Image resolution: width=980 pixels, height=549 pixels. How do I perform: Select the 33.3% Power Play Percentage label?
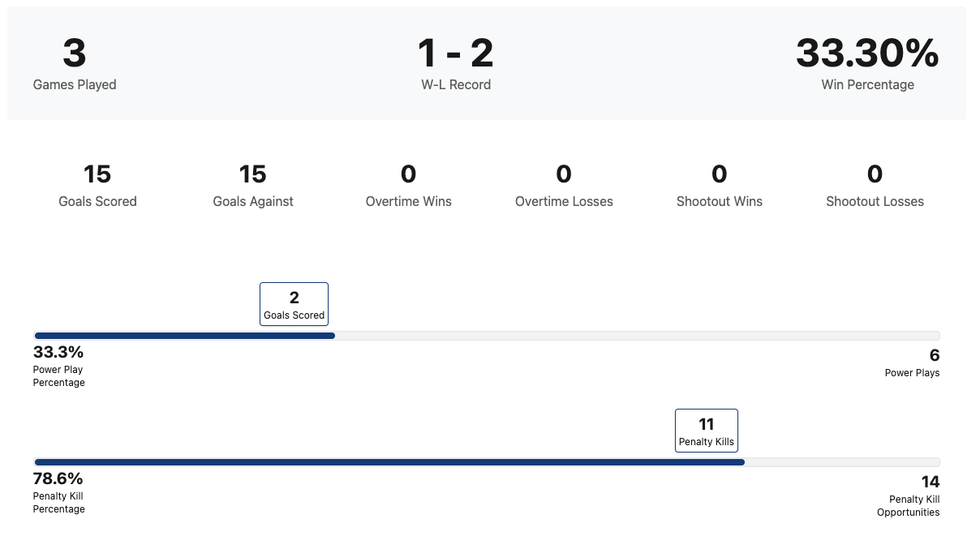click(58, 366)
